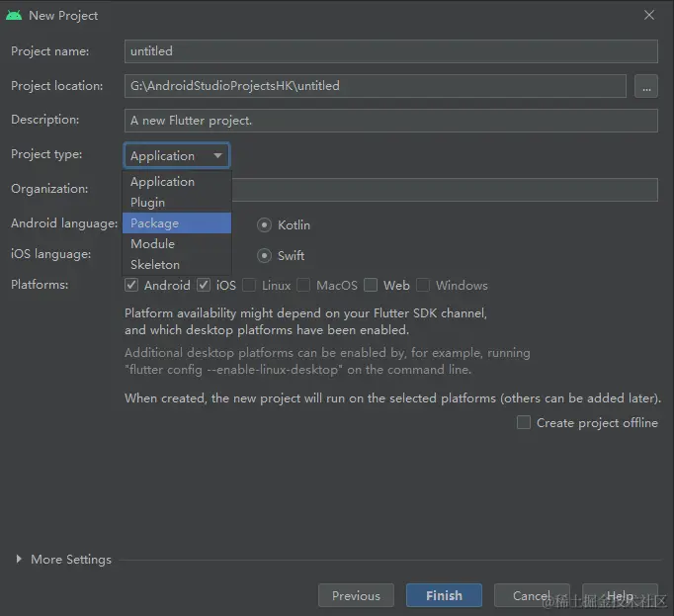
Task: Toggle the iOS platform checkbox
Action: point(204,285)
